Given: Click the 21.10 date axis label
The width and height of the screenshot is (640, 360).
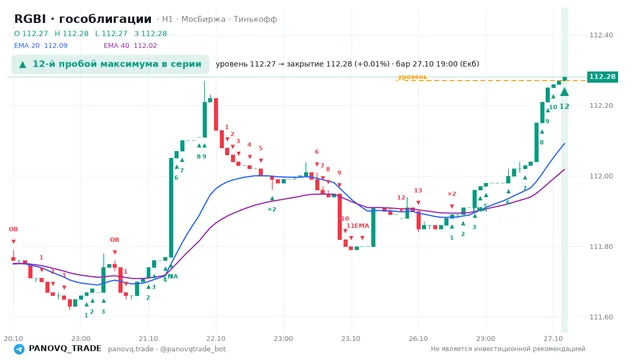Looking at the screenshot, I should (x=148, y=339).
